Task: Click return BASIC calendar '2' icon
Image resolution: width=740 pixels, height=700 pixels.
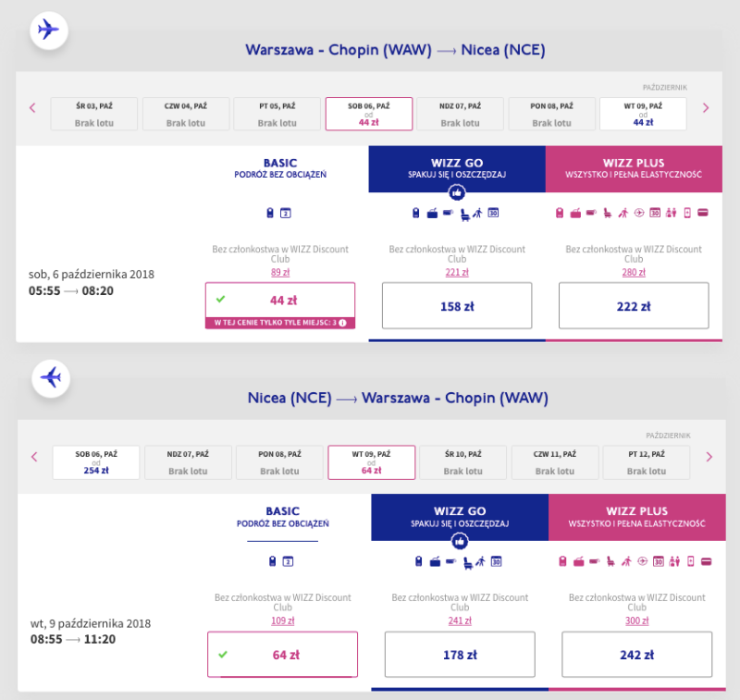Action: coord(288,561)
